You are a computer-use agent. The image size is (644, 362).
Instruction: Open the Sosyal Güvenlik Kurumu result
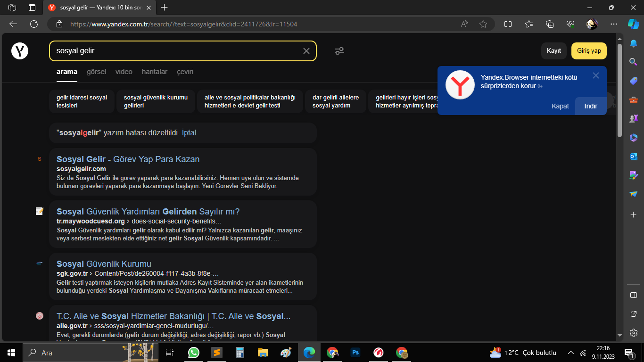pyautogui.click(x=104, y=264)
